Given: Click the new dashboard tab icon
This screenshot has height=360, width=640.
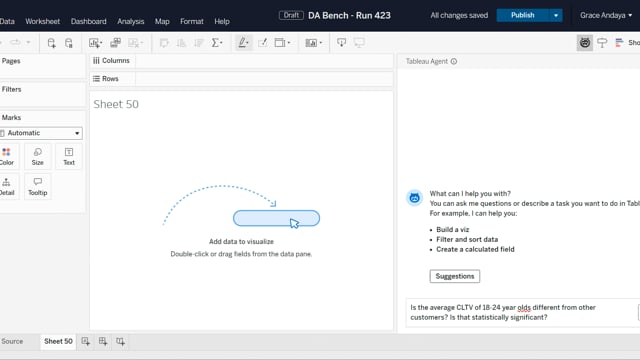Looking at the screenshot, I should tap(103, 341).
